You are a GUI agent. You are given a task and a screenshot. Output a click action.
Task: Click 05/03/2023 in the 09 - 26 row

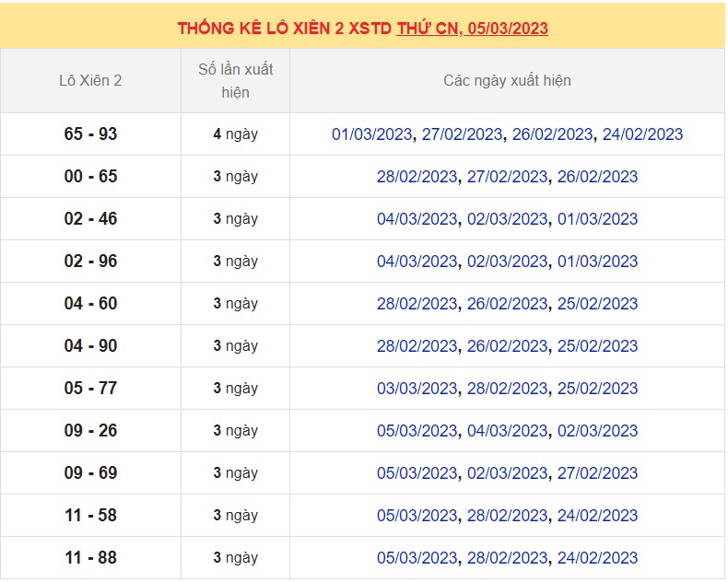pos(417,431)
